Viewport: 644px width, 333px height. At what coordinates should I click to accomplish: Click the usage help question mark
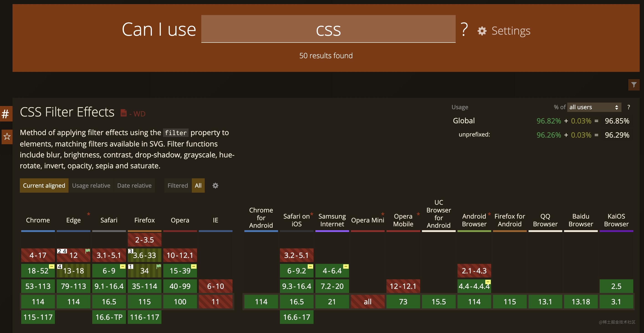click(629, 107)
